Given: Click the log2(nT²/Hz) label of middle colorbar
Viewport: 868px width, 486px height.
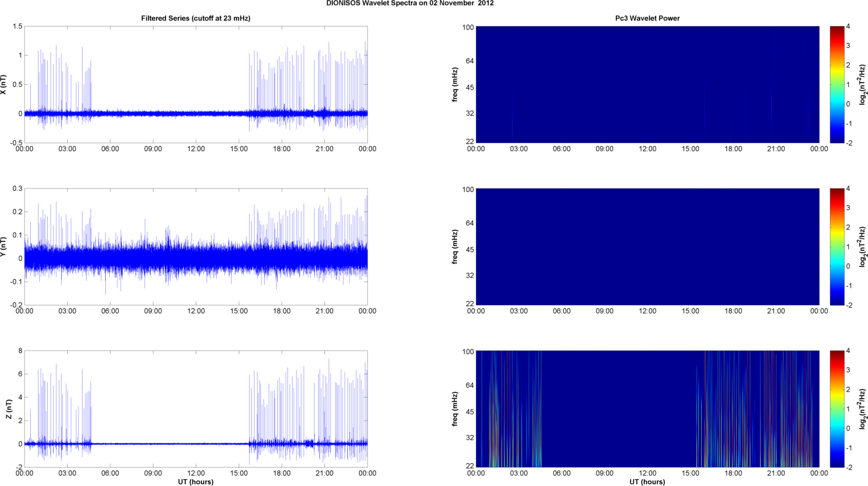Looking at the screenshot, I should click(x=863, y=246).
